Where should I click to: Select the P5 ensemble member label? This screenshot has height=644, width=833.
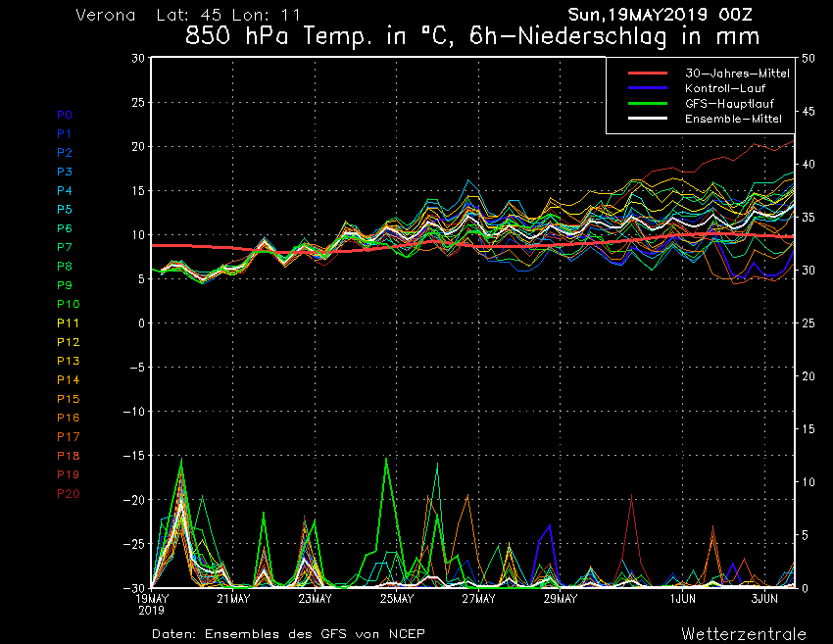[x=65, y=210]
